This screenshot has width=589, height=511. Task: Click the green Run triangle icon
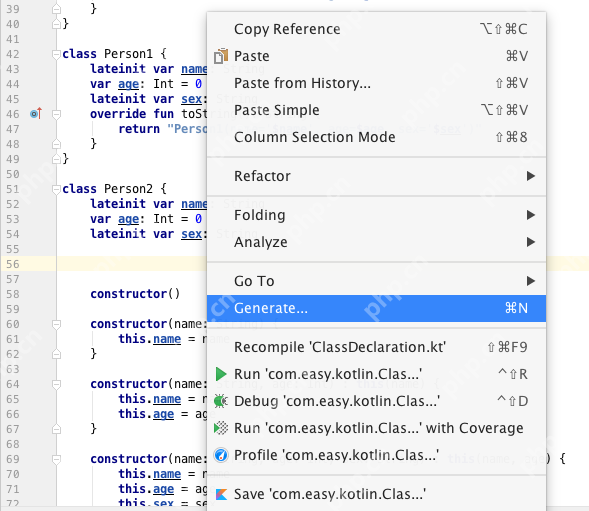[x=221, y=374]
